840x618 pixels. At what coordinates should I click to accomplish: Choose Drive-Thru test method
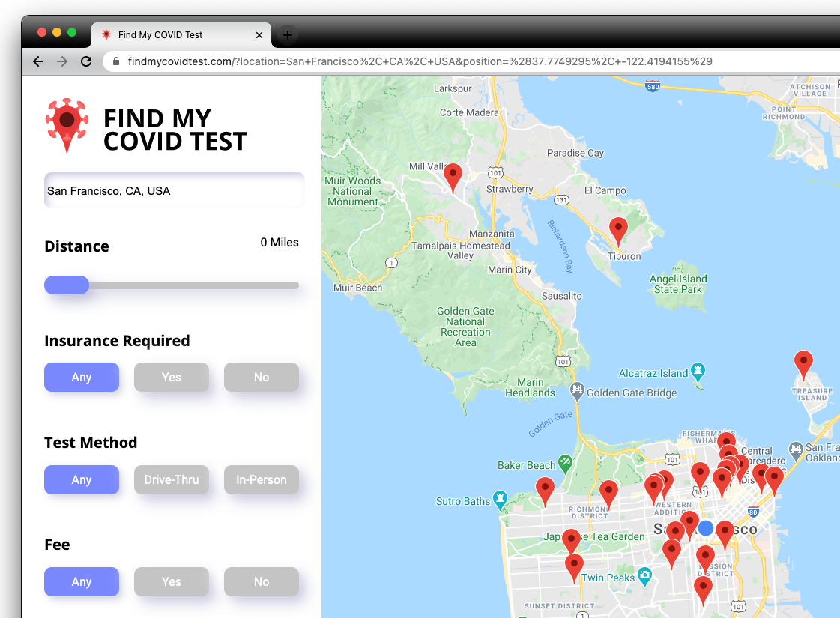172,480
